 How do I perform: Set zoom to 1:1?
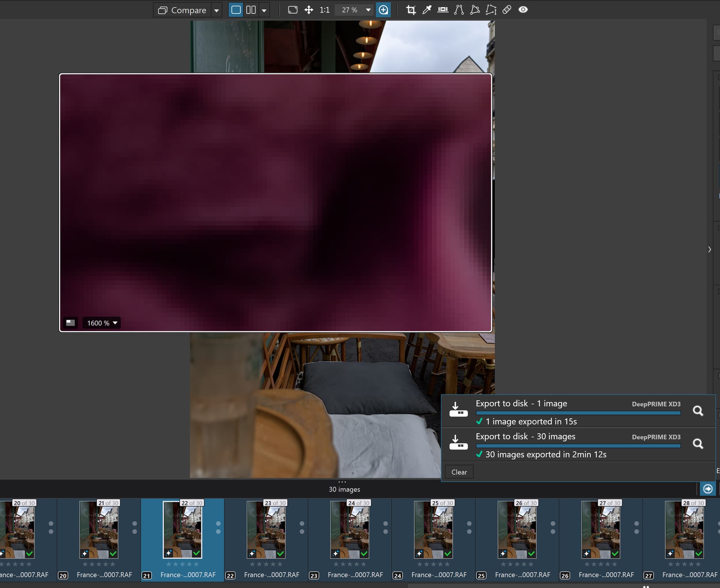pyautogui.click(x=324, y=10)
